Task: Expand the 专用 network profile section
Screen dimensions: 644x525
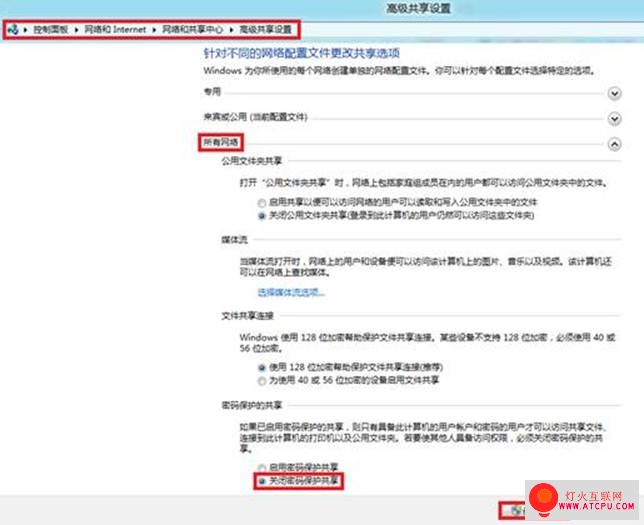Action: [614, 94]
